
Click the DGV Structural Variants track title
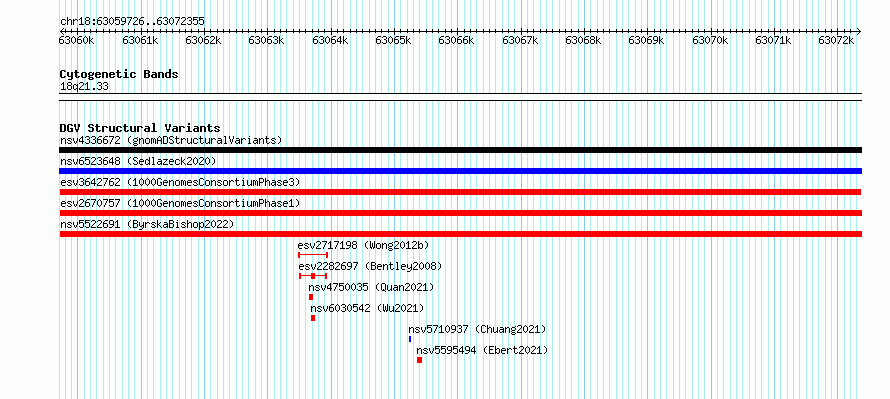click(x=140, y=128)
